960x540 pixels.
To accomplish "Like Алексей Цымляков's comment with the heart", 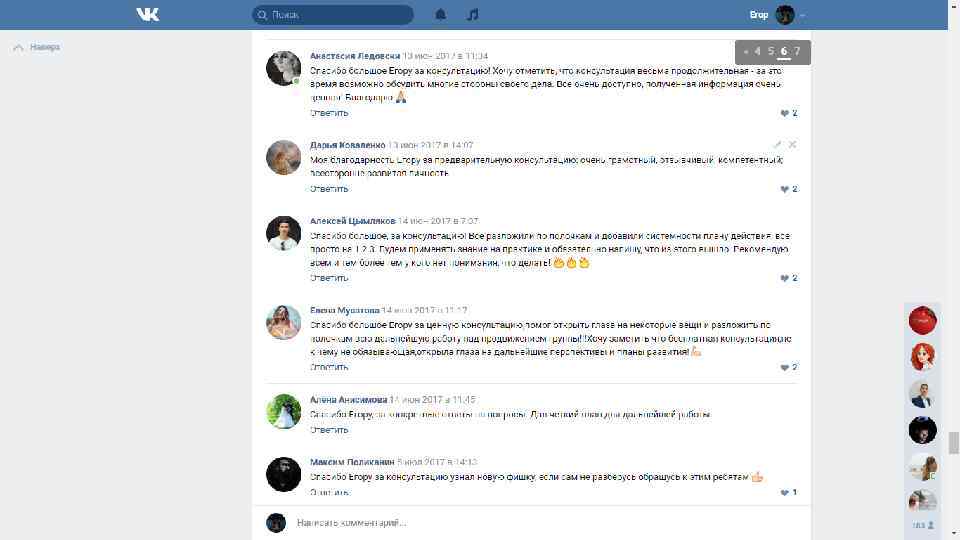I will coord(784,278).
